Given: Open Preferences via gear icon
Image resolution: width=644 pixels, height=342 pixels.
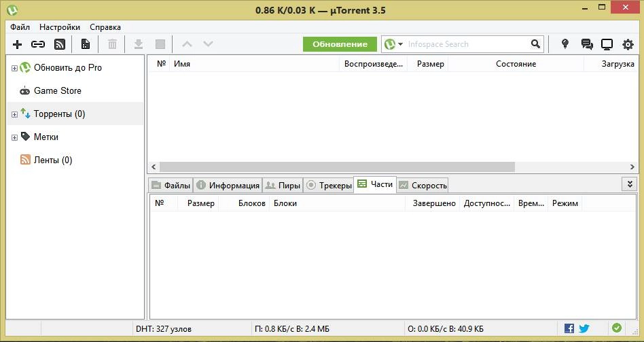Looking at the screenshot, I should [628, 44].
